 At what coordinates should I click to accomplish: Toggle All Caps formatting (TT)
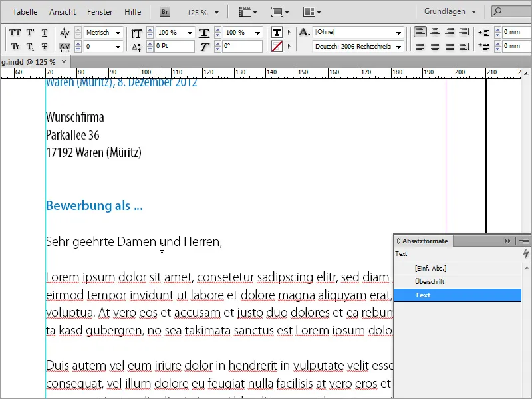pos(15,33)
